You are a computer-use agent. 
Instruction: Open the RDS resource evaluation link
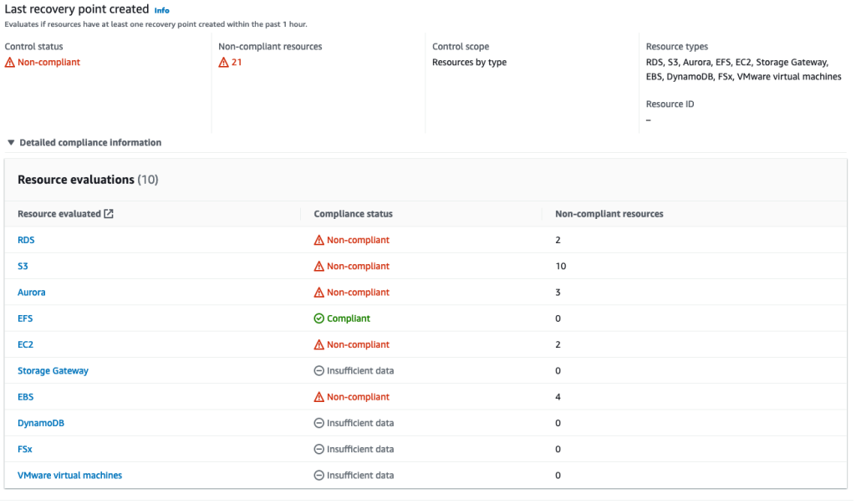coord(26,240)
